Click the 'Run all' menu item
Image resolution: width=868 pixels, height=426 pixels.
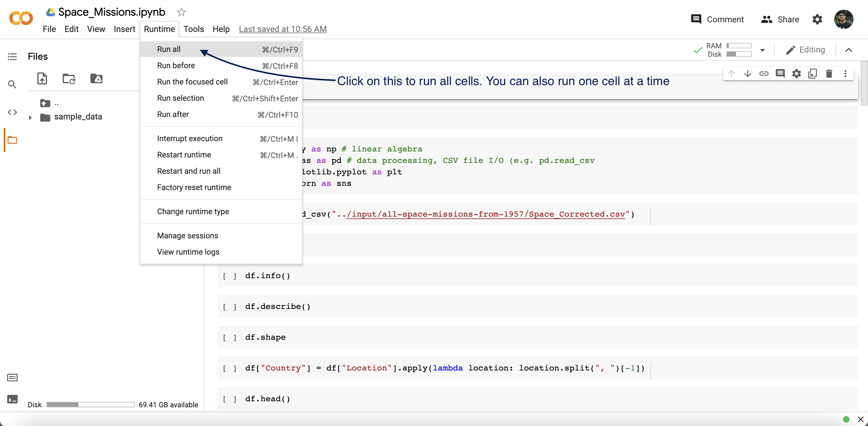[x=169, y=49]
